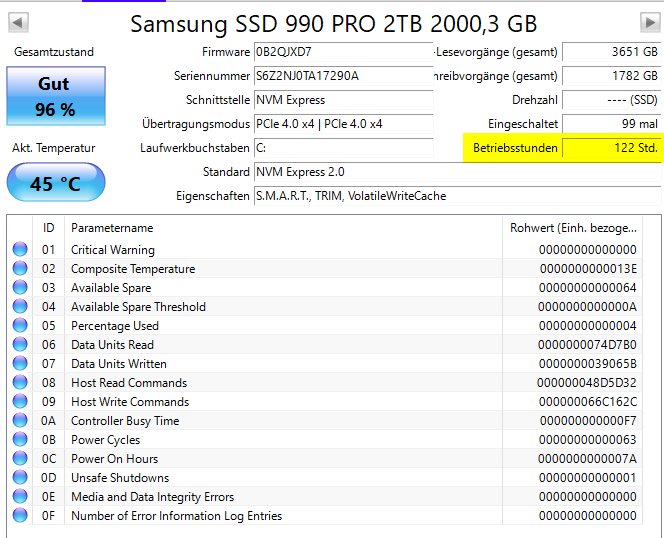664x538 pixels.
Task: Go to previous disk with left arrow
Action: point(18,22)
